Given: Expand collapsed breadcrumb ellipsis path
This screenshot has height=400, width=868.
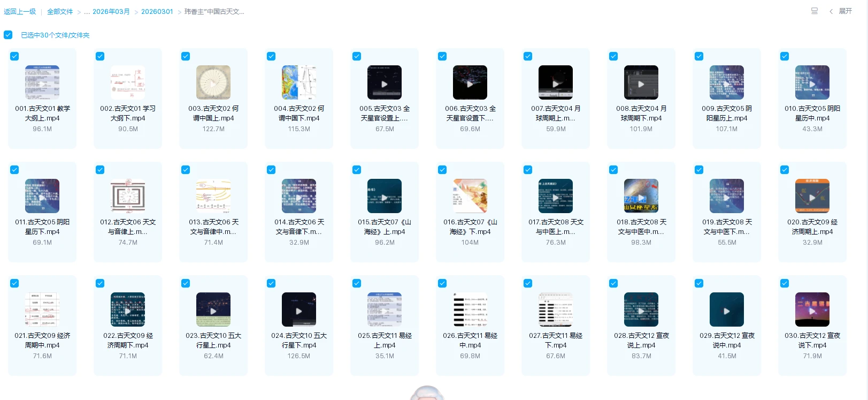Looking at the screenshot, I should click(87, 11).
